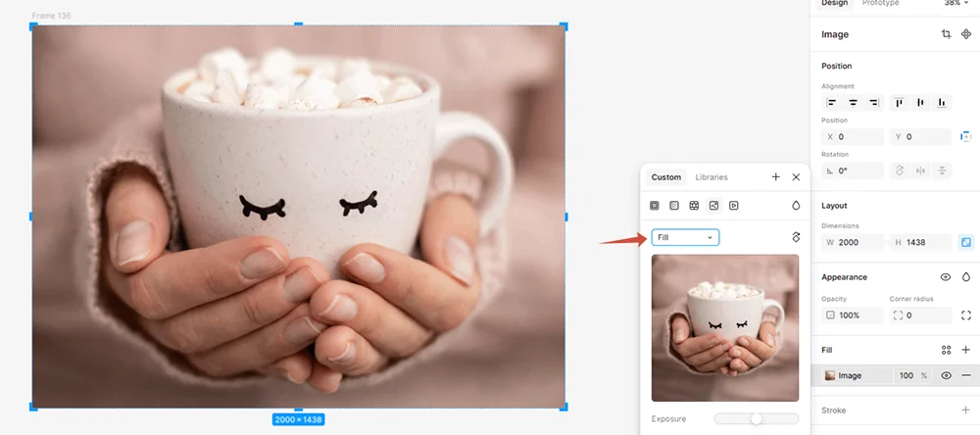The height and width of the screenshot is (435, 980).
Task: Remove the Image fill with minus
Action: (x=966, y=375)
